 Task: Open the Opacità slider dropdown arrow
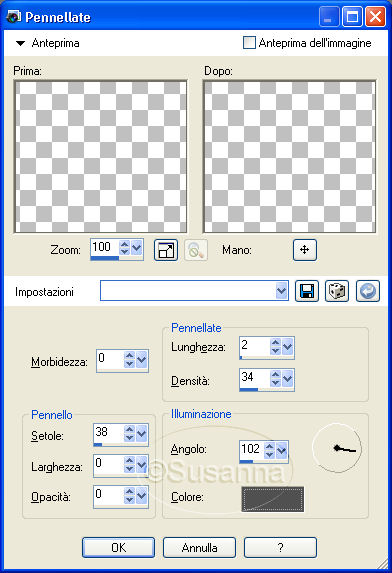142,496
